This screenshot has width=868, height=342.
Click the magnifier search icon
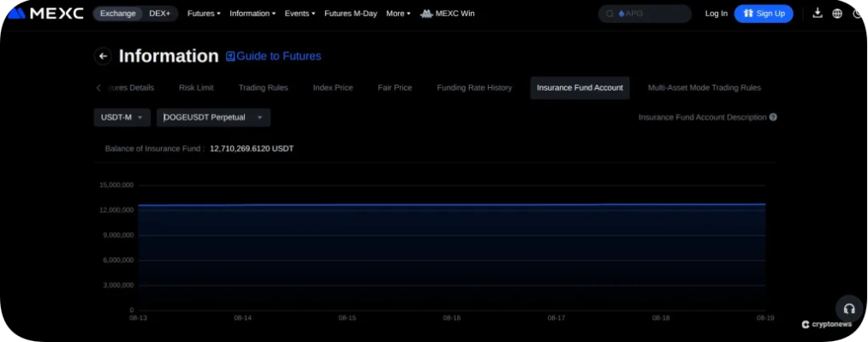click(x=610, y=14)
